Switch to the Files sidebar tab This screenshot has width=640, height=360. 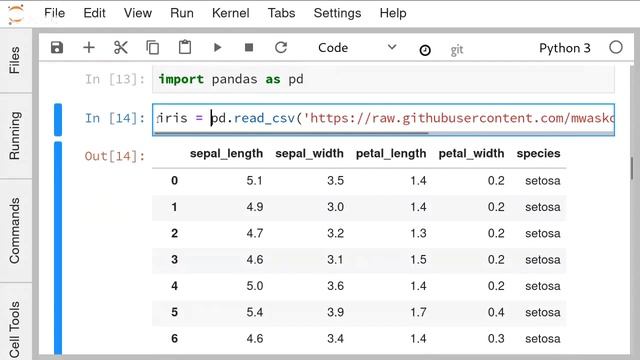pyautogui.click(x=15, y=60)
